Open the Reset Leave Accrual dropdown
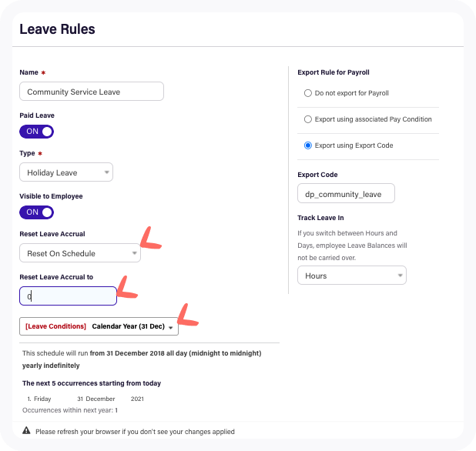 point(80,253)
